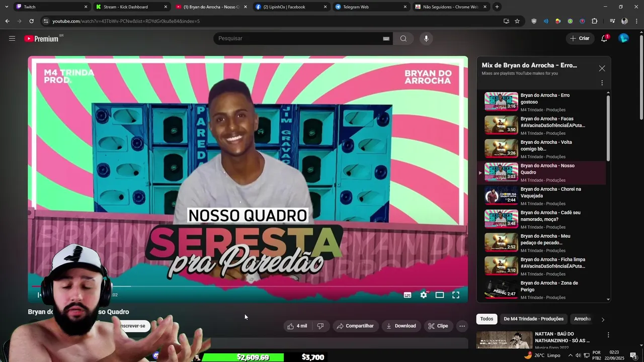Click the Criar create button
This screenshot has height=362, width=644.
(580, 39)
